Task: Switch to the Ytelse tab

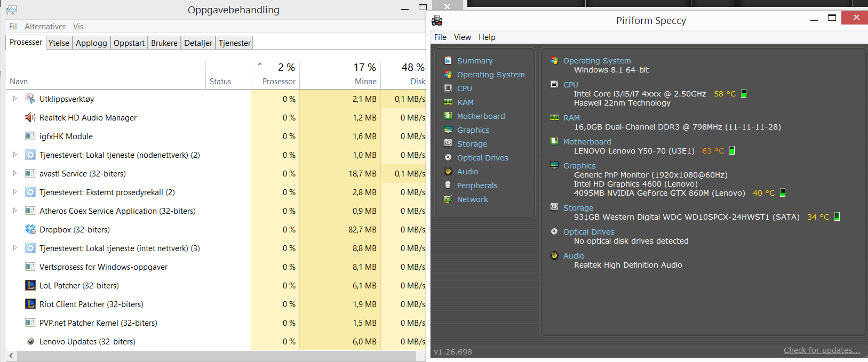Action: pos(59,43)
